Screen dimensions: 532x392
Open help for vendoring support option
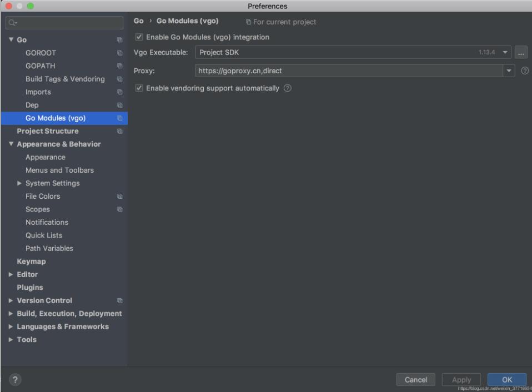[287, 88]
